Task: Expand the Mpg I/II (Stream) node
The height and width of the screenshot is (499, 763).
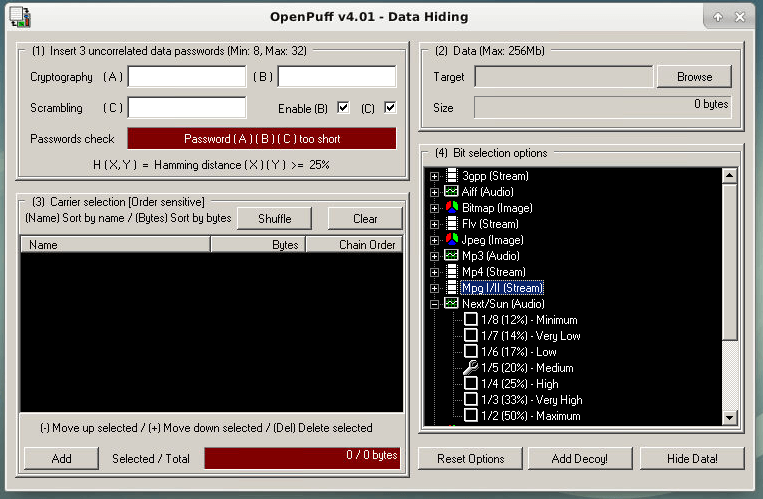Action: click(x=434, y=288)
